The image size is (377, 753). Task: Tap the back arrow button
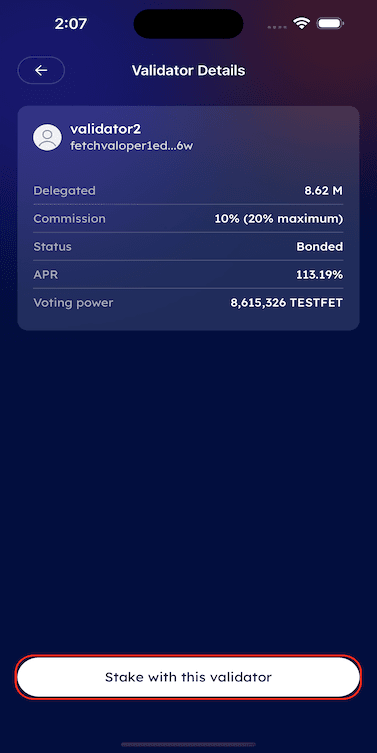click(41, 71)
